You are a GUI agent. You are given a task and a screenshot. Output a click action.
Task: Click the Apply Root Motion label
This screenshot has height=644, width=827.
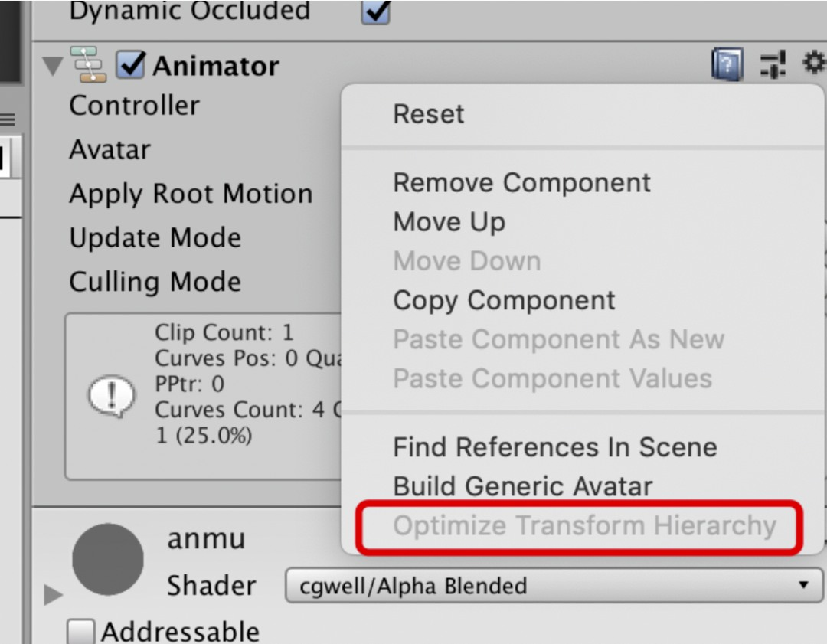click(x=191, y=194)
